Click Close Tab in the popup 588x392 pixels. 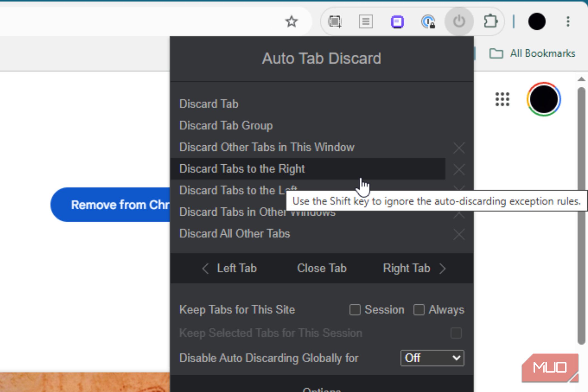point(322,268)
